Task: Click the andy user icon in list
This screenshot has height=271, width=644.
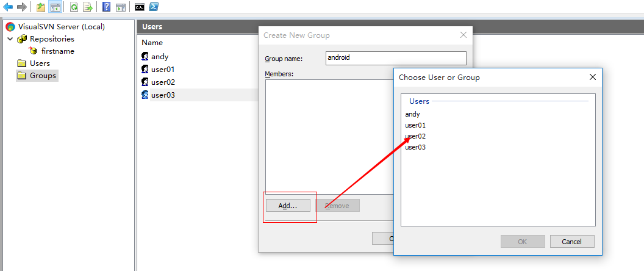Action: (x=145, y=56)
